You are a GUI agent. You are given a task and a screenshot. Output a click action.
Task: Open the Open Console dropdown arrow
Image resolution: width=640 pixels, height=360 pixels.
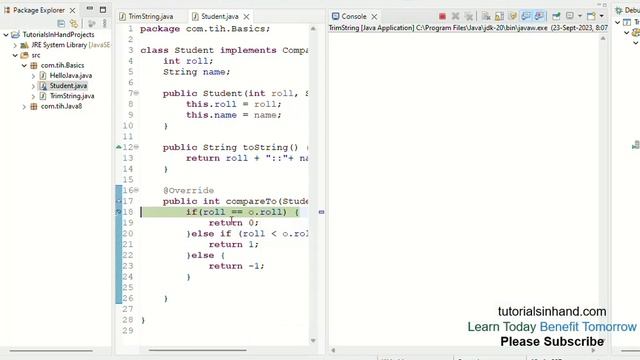(602, 16)
